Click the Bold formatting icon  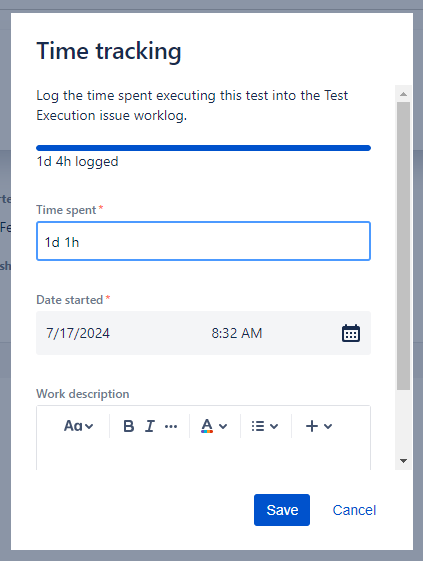(128, 426)
